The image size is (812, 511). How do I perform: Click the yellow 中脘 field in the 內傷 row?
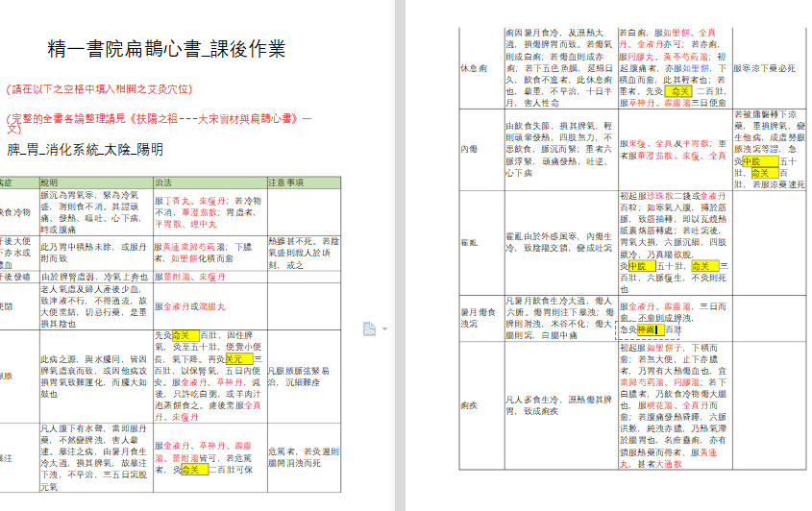[760, 161]
